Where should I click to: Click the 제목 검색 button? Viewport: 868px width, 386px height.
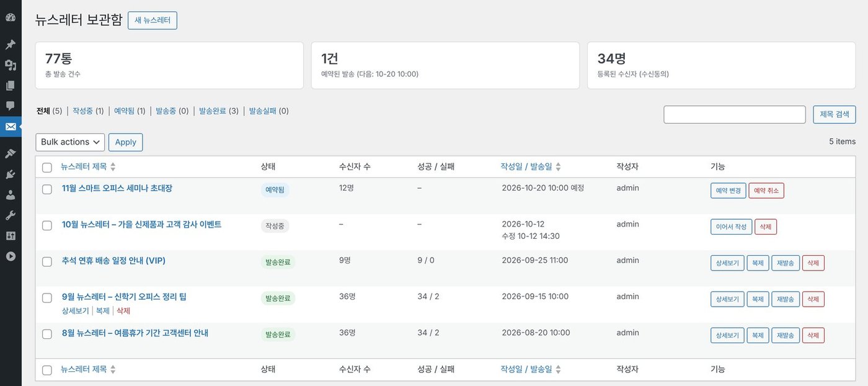tap(835, 115)
